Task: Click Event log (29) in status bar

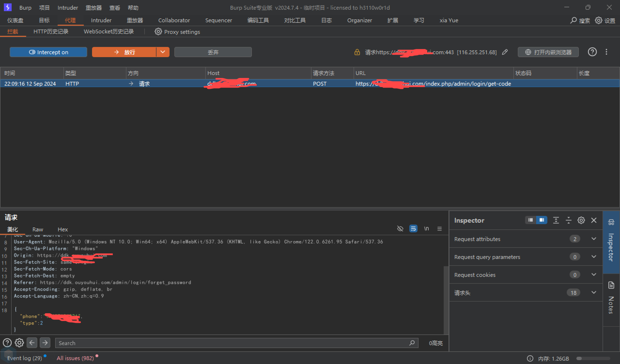Action: (24, 358)
